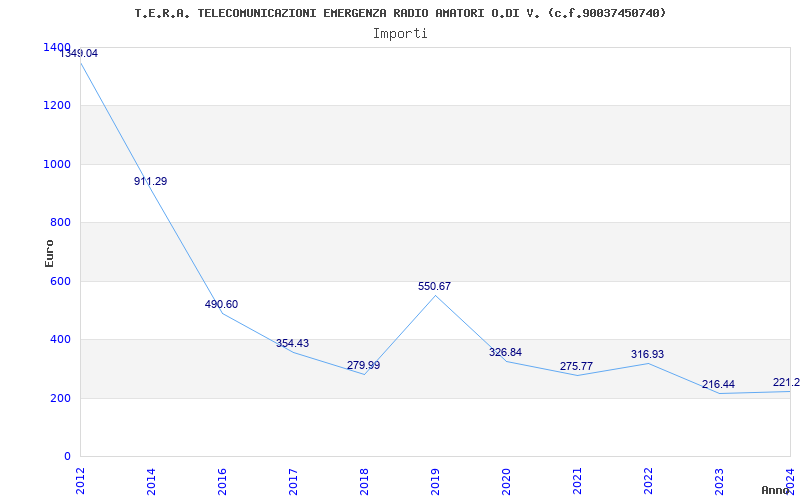Click the 2014 x-axis year label

(151, 481)
